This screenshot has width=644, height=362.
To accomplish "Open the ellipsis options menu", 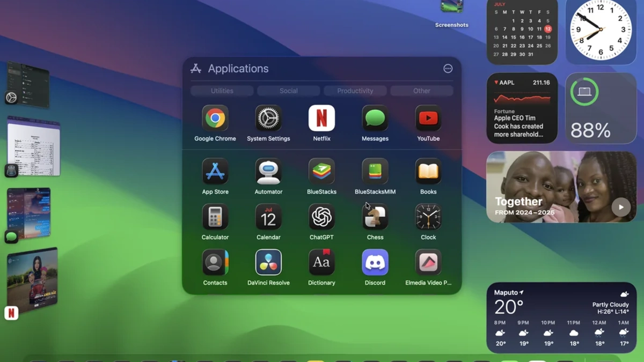I will click(448, 69).
